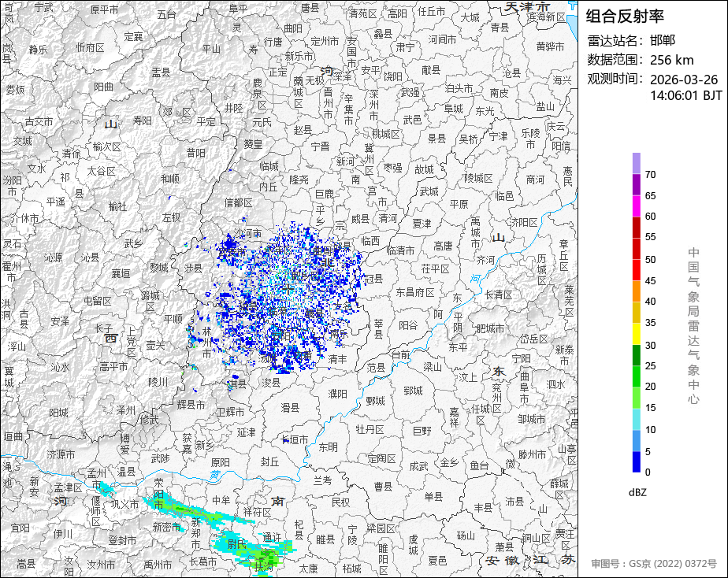This screenshot has height=578, width=728.
Task: Click the 兰考 map label
Action: point(322,480)
